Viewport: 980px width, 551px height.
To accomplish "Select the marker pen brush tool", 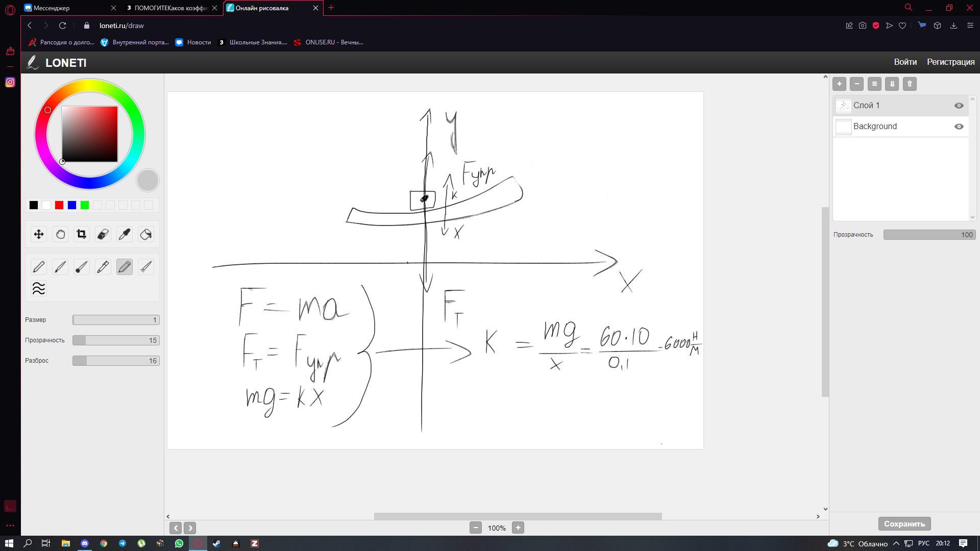I will pos(103,267).
